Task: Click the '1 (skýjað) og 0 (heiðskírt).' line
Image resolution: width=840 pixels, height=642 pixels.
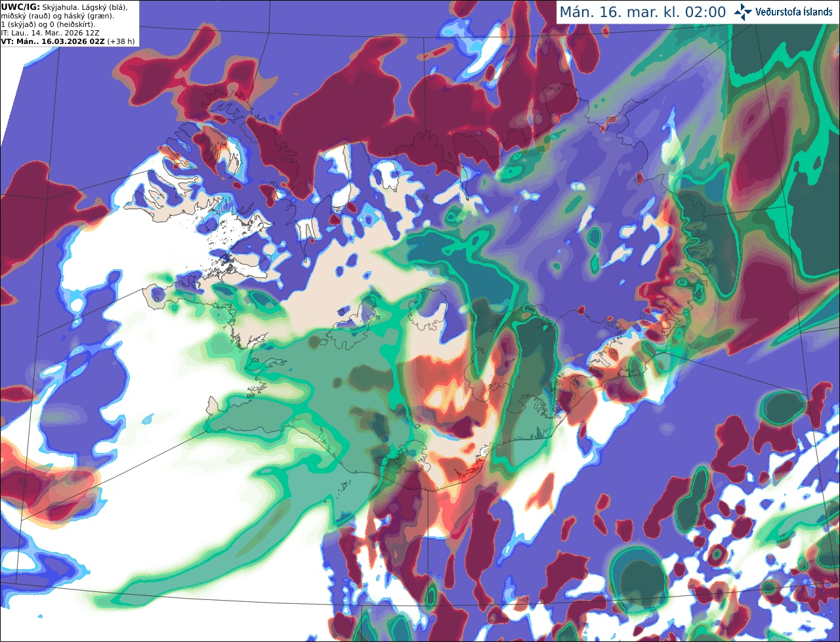Action: pyautogui.click(x=49, y=24)
